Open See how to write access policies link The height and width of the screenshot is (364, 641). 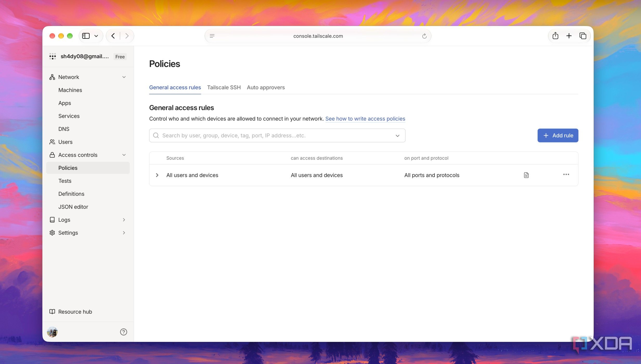point(365,119)
